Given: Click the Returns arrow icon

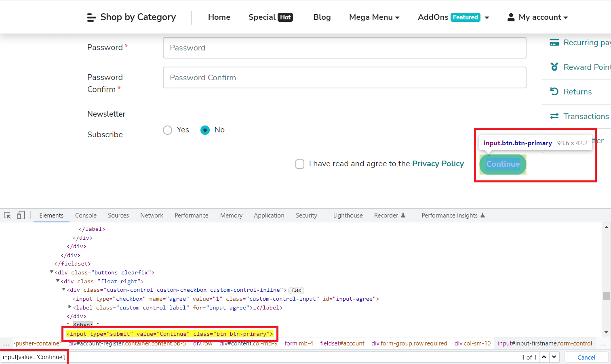Looking at the screenshot, I should 554,92.
